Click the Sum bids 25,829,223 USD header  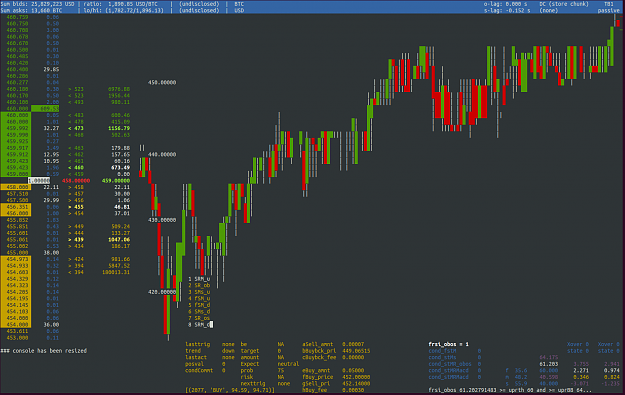37,4
